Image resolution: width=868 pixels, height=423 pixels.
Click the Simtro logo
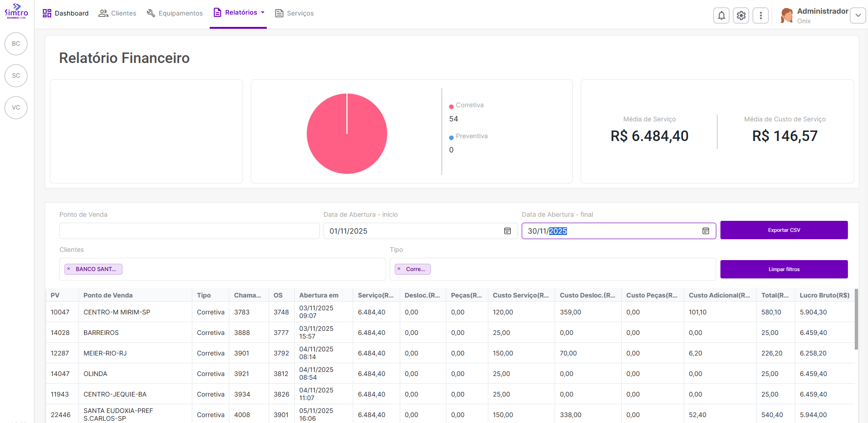[16, 11]
